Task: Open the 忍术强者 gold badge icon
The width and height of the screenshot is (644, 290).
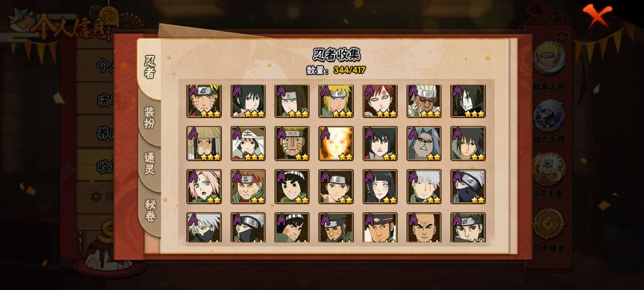Action: click(x=549, y=223)
